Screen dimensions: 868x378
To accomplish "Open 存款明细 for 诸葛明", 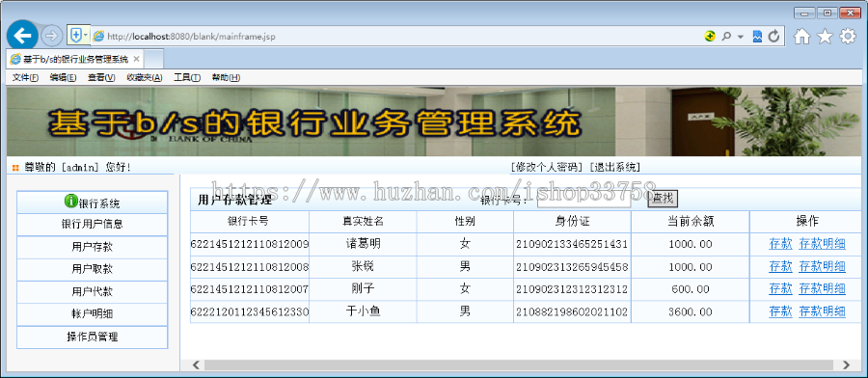I will (x=822, y=244).
